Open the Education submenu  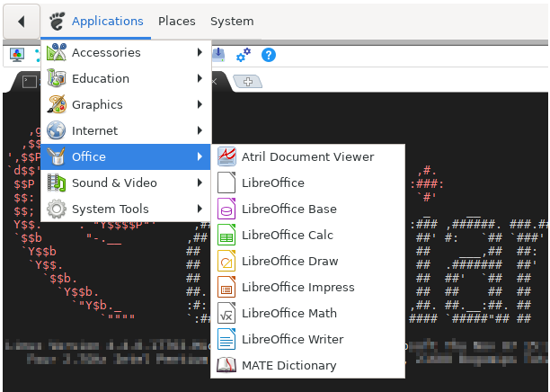[126, 78]
